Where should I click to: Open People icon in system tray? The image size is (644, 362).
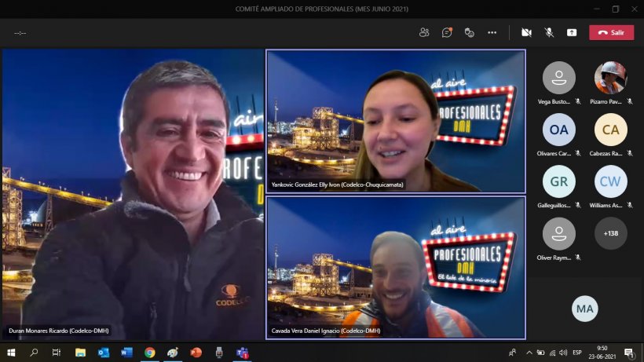point(513,353)
